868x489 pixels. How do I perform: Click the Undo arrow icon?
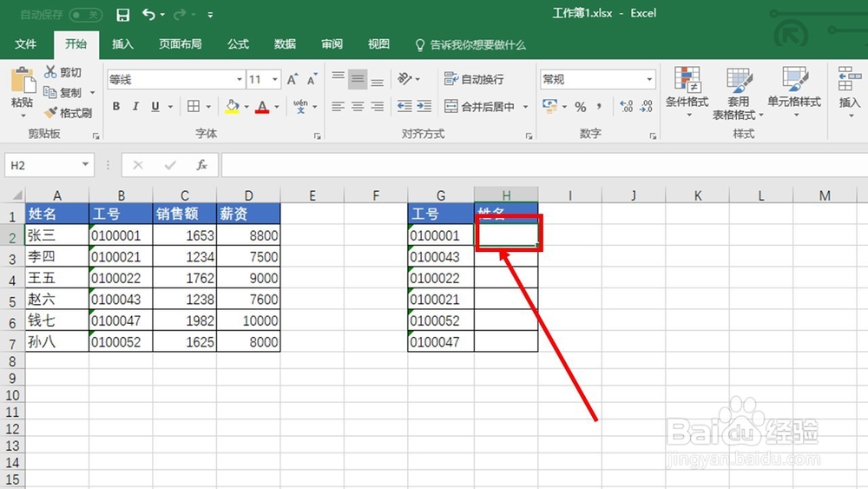[x=148, y=15]
